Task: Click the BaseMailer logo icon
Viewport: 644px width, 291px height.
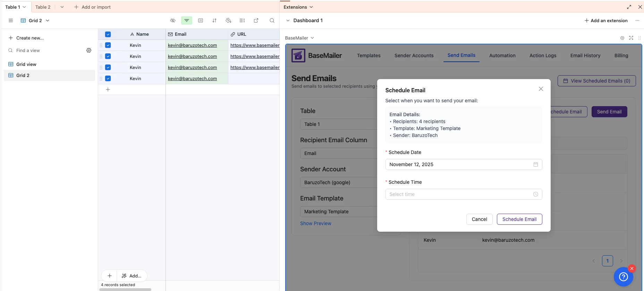Action: pyautogui.click(x=298, y=55)
